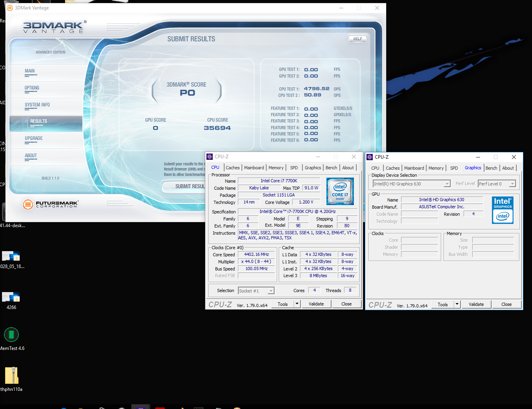The width and height of the screenshot is (532, 409).
Task: Select RESULTS in 3DMark sidebar
Action: pyautogui.click(x=46, y=124)
